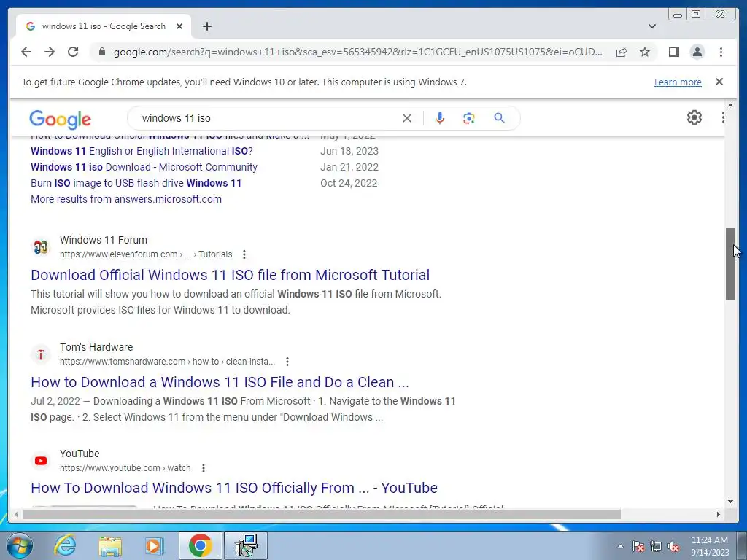The image size is (747, 560).
Task: Click the muted volume tray icon
Action: (673, 547)
